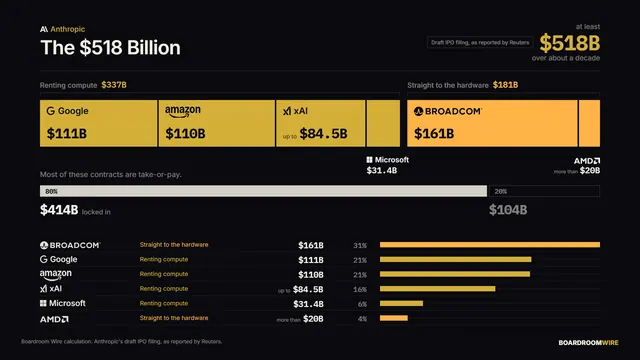640x360 pixels.
Task: Click 'Most of these contracts are take-or-pay.'
Action: pos(111,174)
